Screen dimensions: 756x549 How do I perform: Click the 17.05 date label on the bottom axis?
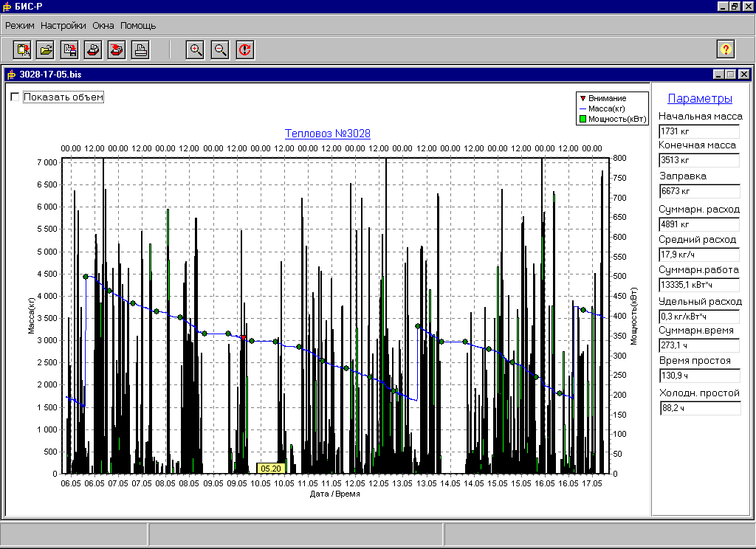point(592,483)
